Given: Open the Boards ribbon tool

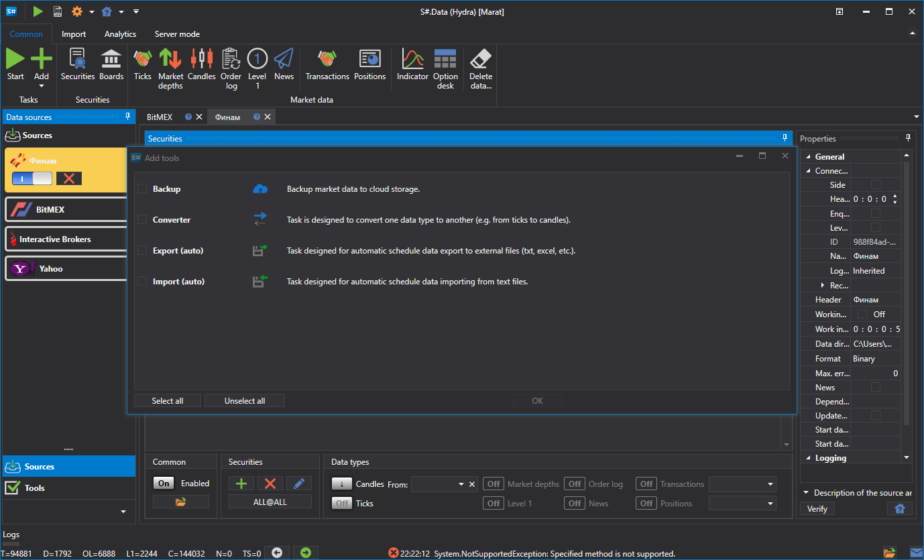Looking at the screenshot, I should pyautogui.click(x=111, y=65).
